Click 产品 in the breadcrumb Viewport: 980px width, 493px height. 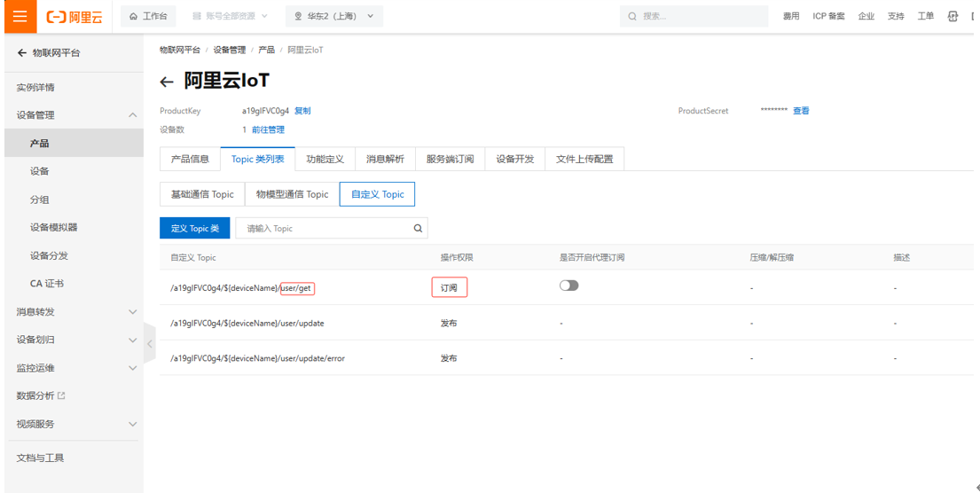click(x=267, y=50)
